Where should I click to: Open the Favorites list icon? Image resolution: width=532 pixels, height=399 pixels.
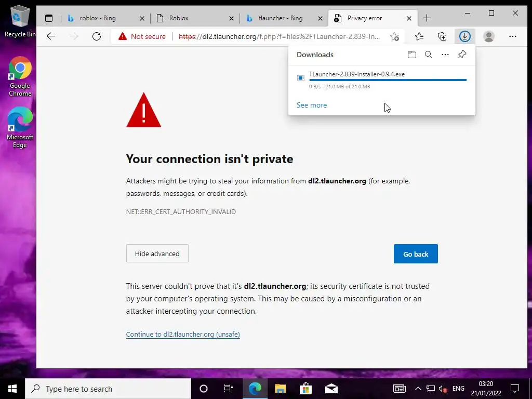[x=419, y=36]
